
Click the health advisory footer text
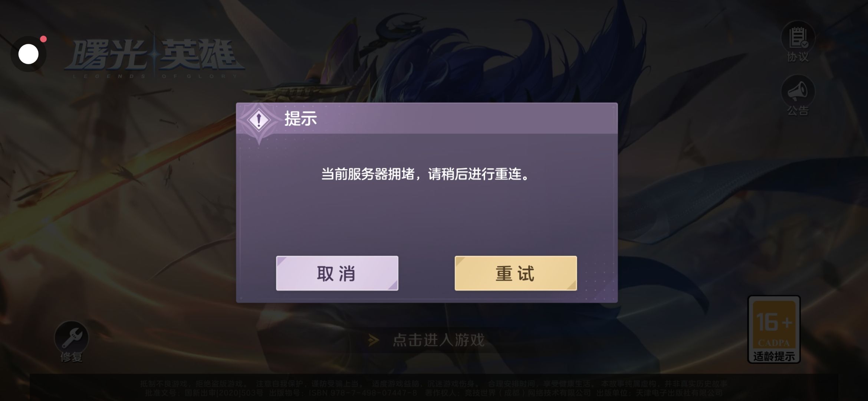coord(434,388)
